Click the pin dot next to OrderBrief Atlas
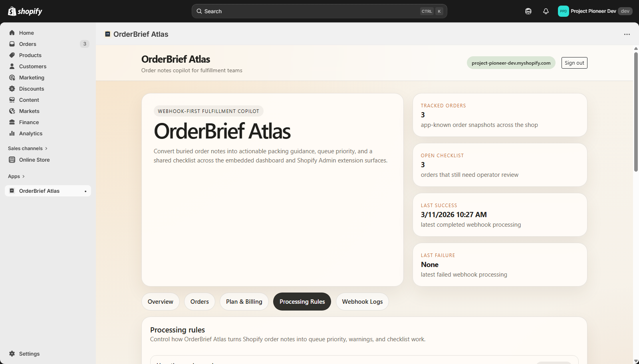The height and width of the screenshot is (364, 639). pos(85,191)
